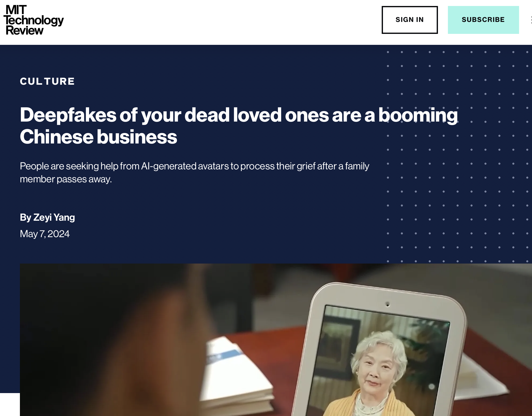
Task: Click the tablet's front camera dot
Action: tap(387, 304)
